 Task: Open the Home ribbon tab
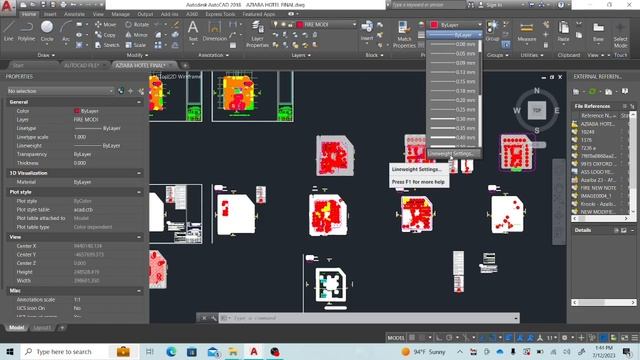click(29, 14)
